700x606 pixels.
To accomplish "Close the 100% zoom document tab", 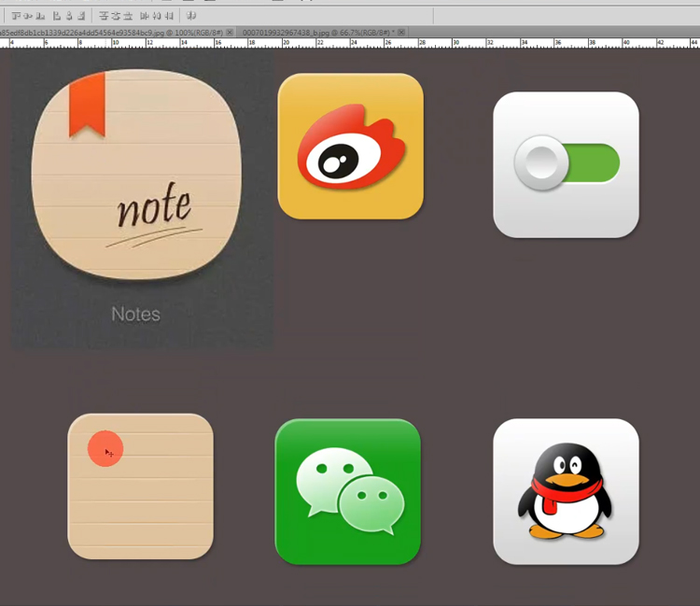I will (230, 32).
